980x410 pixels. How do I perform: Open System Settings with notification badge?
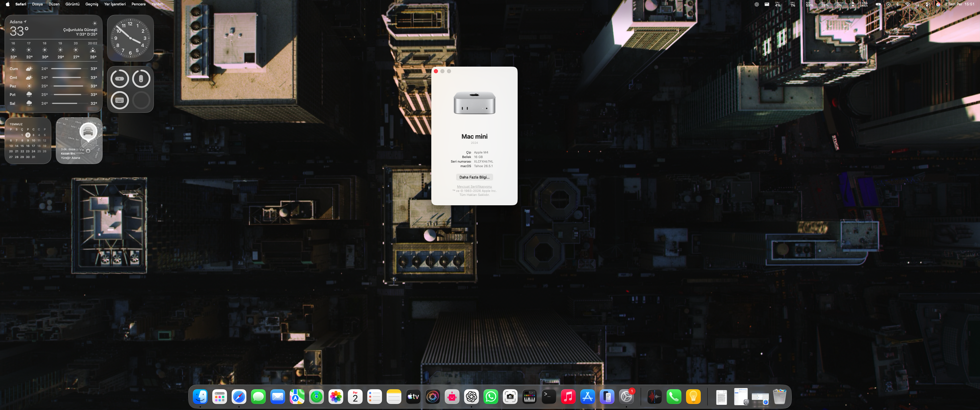tap(626, 397)
